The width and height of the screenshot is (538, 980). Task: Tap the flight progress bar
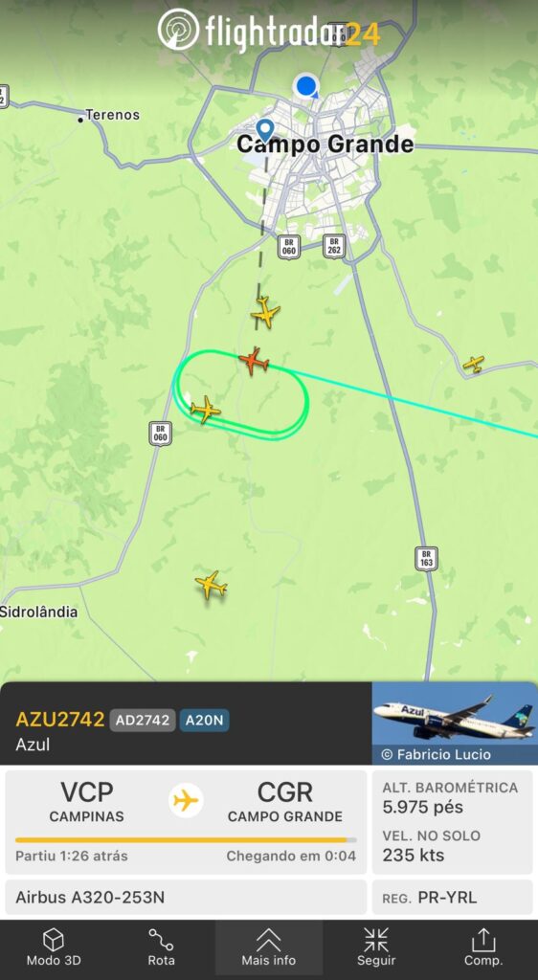coord(187,840)
